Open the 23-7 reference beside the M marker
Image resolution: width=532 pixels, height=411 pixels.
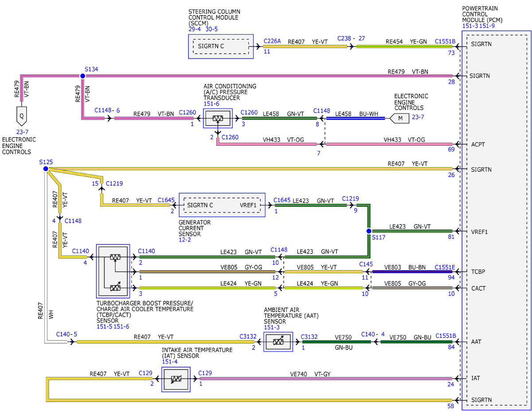[x=418, y=118]
